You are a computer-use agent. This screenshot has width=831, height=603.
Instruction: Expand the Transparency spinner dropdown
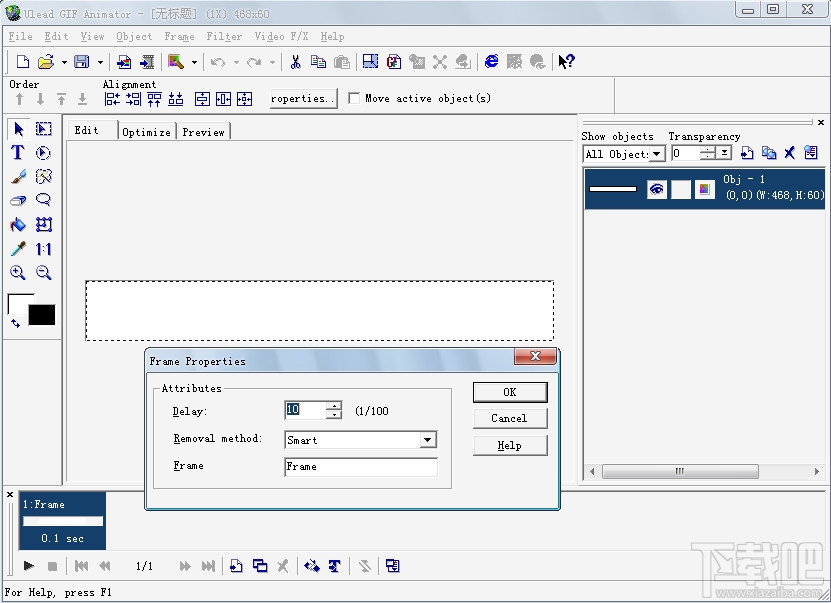click(724, 152)
